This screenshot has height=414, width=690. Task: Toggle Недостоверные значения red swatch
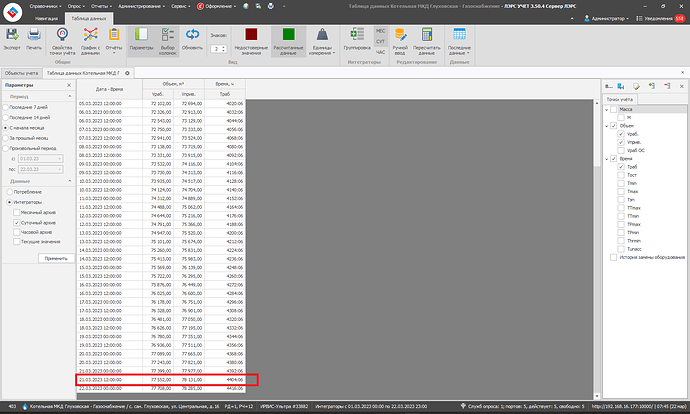[x=251, y=35]
